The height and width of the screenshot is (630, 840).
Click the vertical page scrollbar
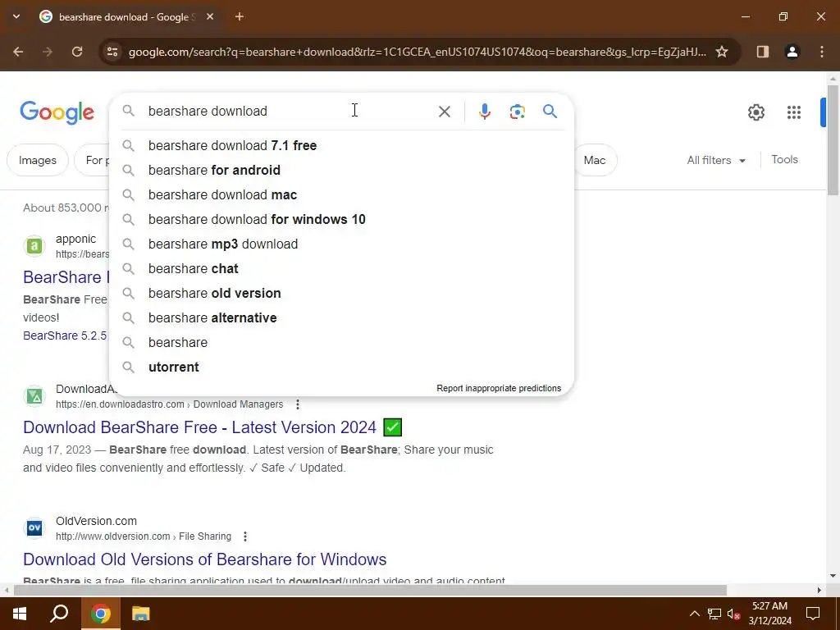pos(833,139)
